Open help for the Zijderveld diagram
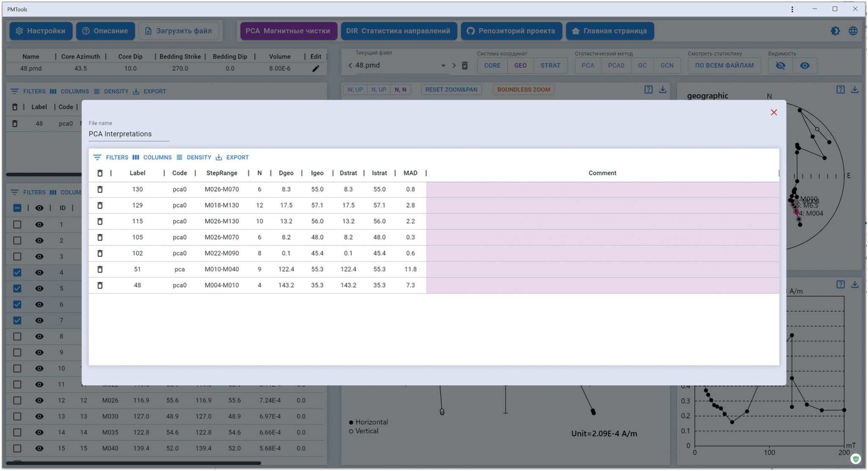868x471 pixels. point(648,90)
